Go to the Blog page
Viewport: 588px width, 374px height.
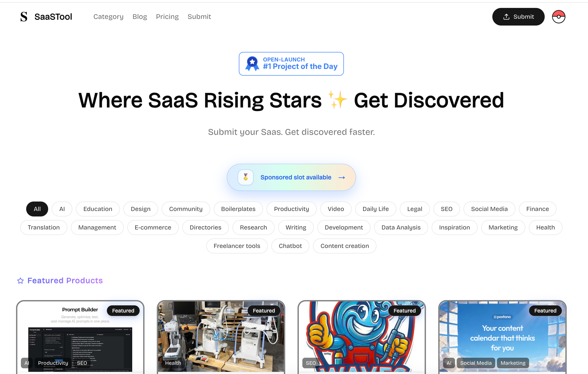pyautogui.click(x=140, y=17)
